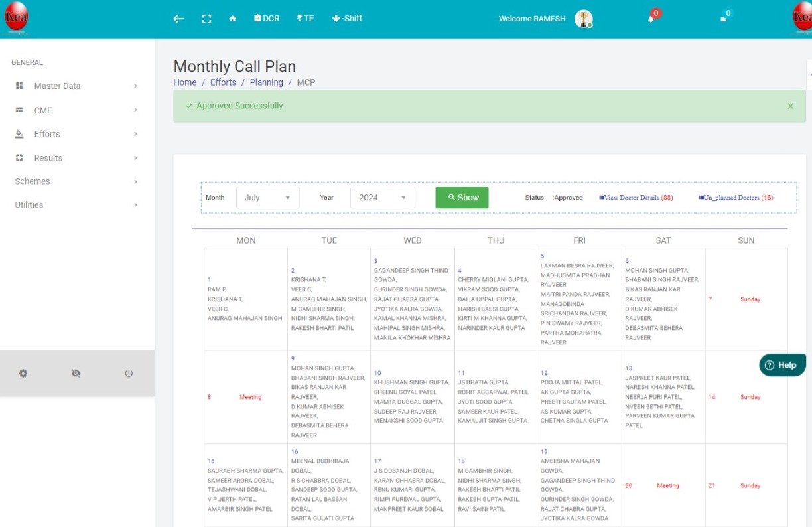
Task: Toggle the crossed-eye visibility icon
Action: pyautogui.click(x=76, y=374)
